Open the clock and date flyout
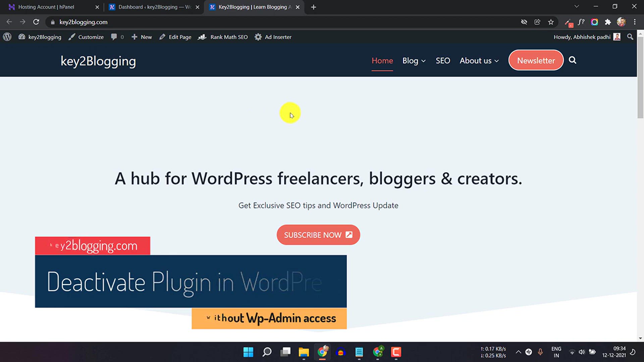644x362 pixels. pyautogui.click(x=614, y=352)
